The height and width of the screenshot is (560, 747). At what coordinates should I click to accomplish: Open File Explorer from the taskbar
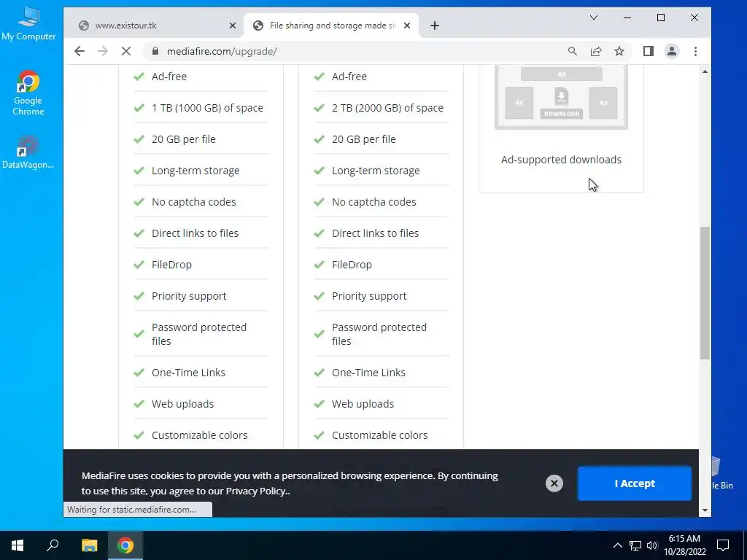click(x=89, y=545)
